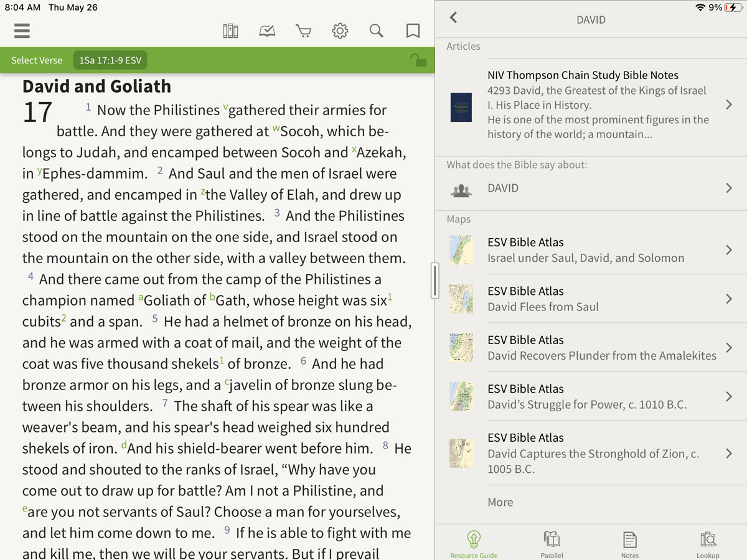The image size is (747, 560).
Task: Open the hamburger main menu
Action: [22, 30]
